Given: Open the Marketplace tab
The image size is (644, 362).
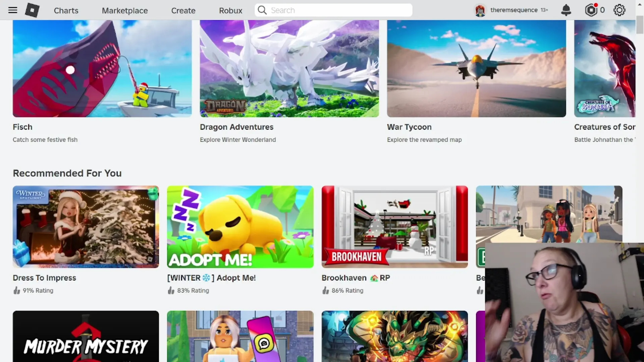Looking at the screenshot, I should [x=125, y=10].
